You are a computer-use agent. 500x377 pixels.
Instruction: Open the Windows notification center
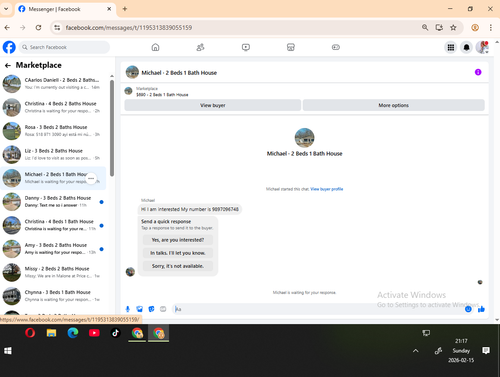tap(486, 350)
